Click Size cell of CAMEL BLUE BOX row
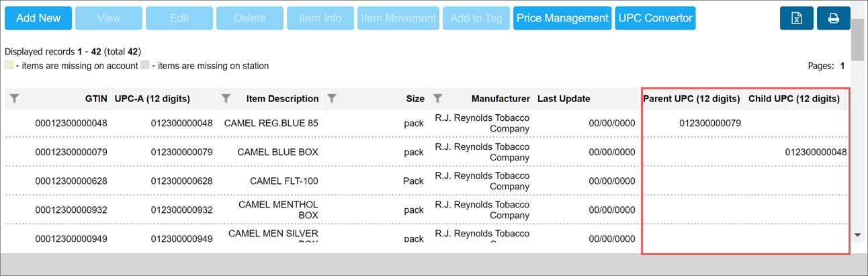The width and height of the screenshot is (868, 276). pyautogui.click(x=414, y=152)
